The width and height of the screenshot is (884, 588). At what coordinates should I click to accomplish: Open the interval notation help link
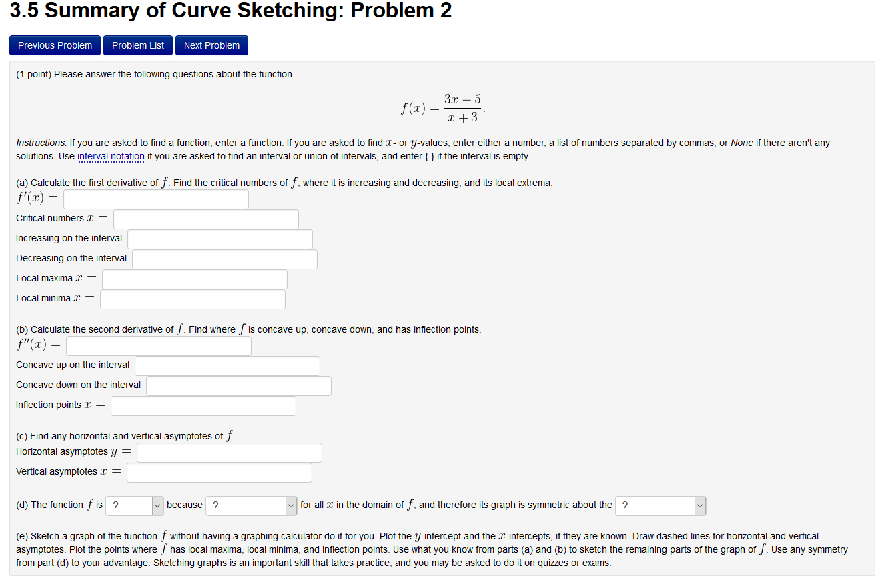111,156
